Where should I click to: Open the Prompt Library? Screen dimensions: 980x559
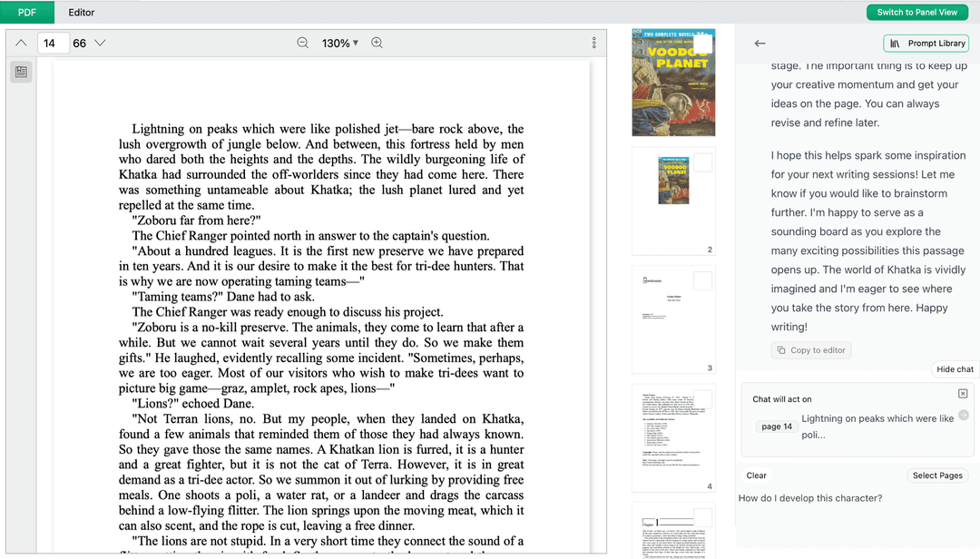926,44
